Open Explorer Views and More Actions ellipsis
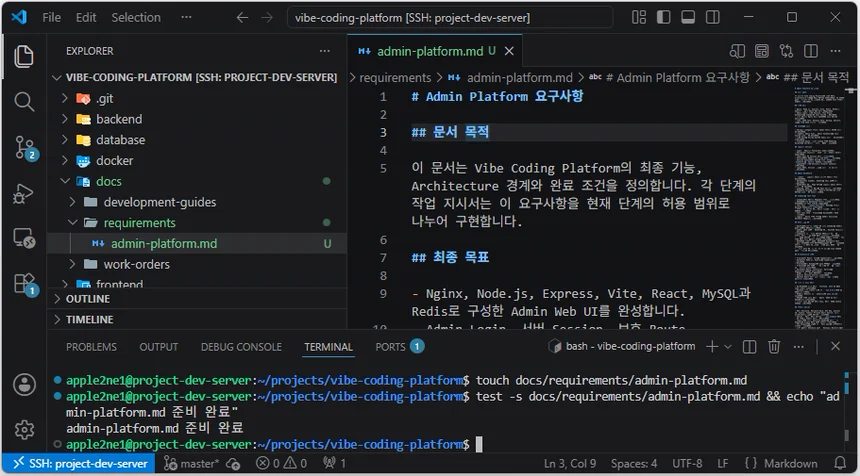The height and width of the screenshot is (476, 860). click(325, 51)
